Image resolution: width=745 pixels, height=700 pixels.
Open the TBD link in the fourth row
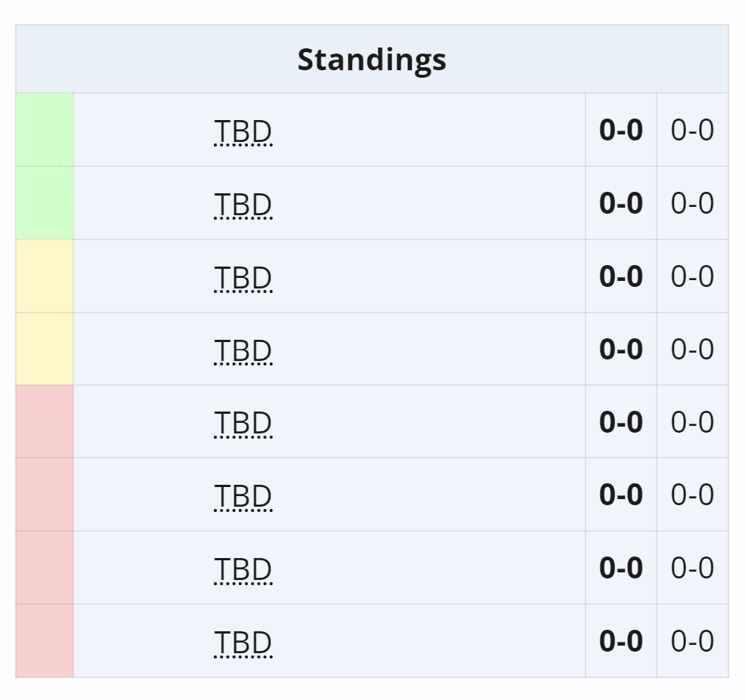point(243,350)
